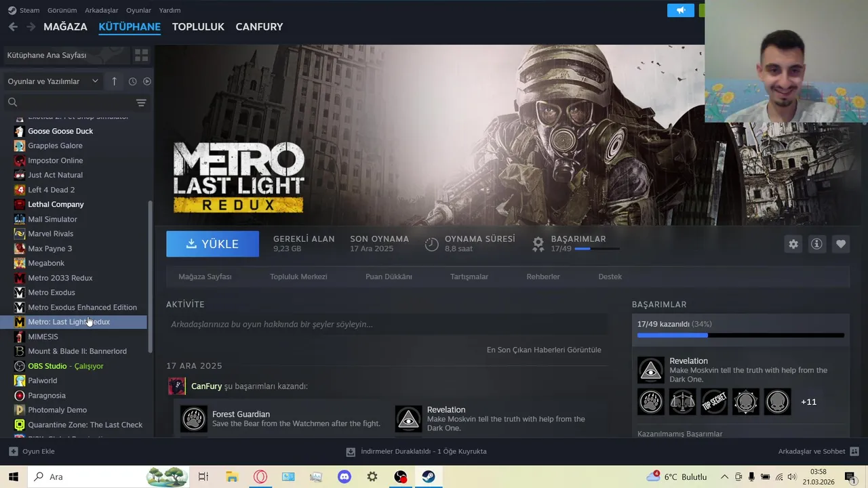Open Windows Start menu
The height and width of the screenshot is (488, 868).
(14, 476)
